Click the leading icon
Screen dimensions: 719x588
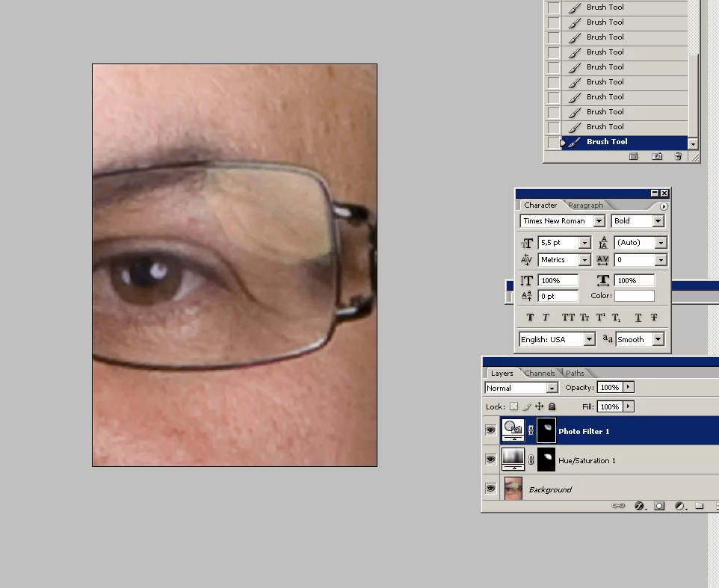(603, 243)
